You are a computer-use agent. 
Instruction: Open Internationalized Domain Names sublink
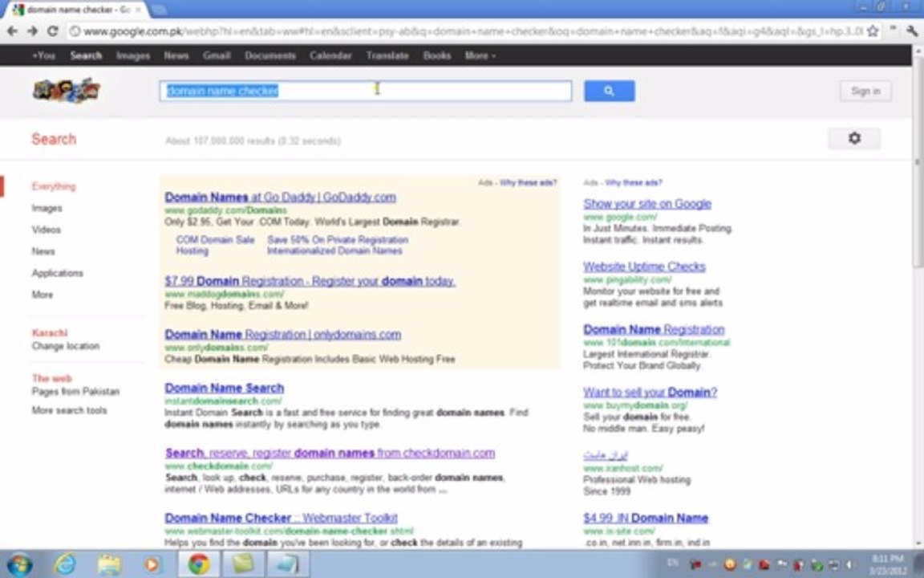334,250
